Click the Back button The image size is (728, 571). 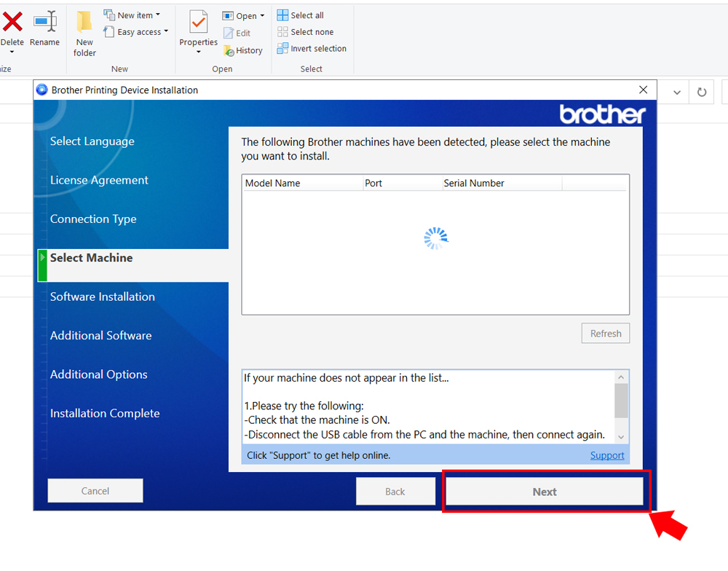(x=395, y=492)
